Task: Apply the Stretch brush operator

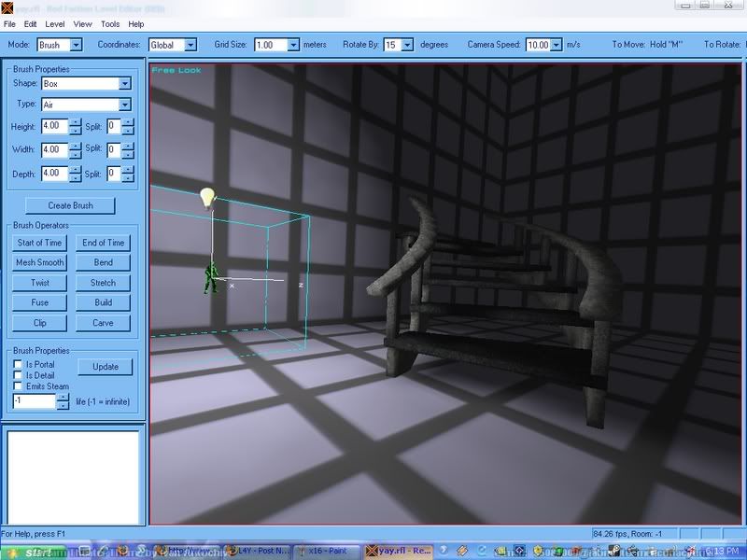Action: coord(103,283)
